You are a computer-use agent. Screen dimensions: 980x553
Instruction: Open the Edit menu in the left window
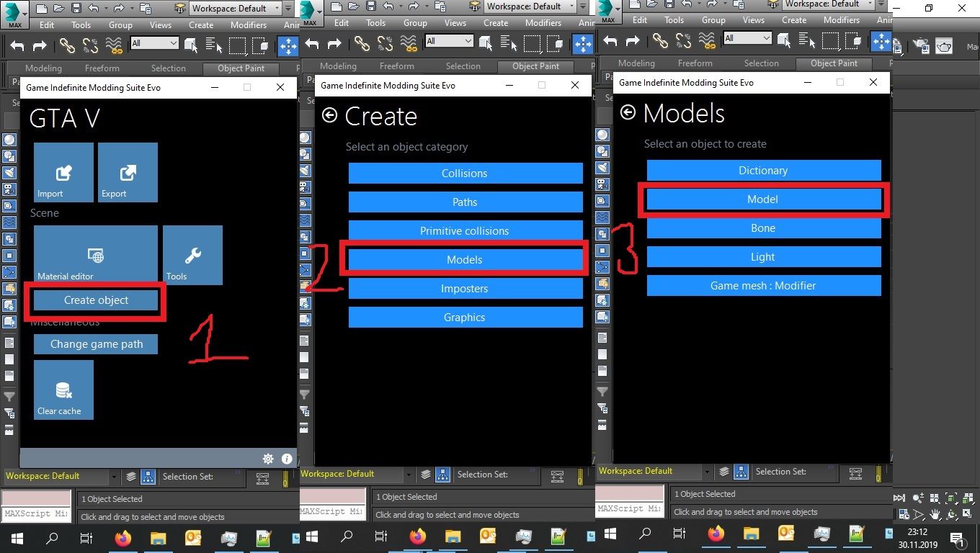(47, 24)
